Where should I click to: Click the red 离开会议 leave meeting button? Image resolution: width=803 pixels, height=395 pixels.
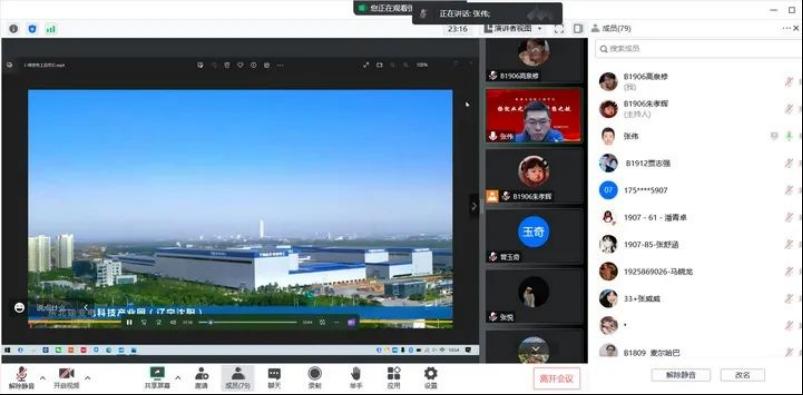[x=557, y=379]
